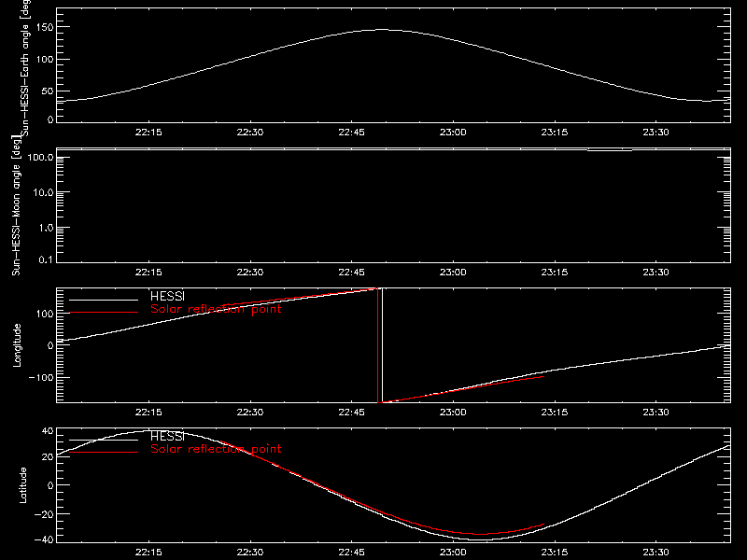The width and height of the screenshot is (747, 560).
Task: Click the 150 tick label on Earth angle plot
Action: click(x=44, y=27)
